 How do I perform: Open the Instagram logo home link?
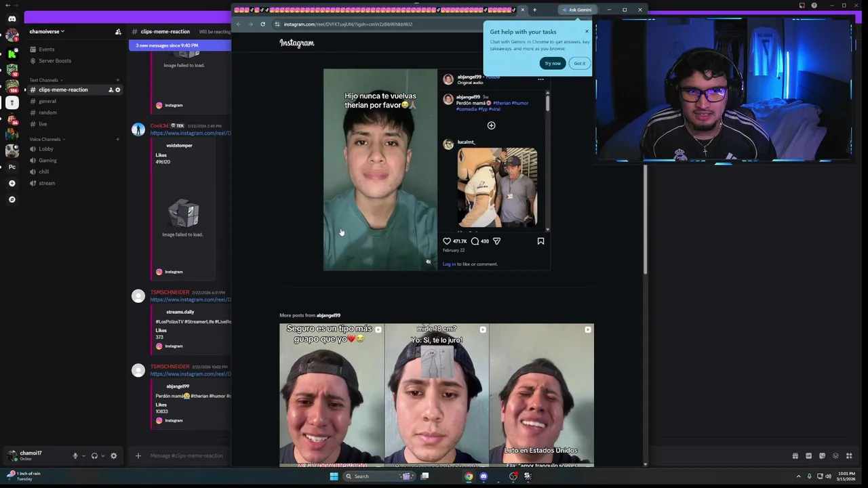point(296,43)
